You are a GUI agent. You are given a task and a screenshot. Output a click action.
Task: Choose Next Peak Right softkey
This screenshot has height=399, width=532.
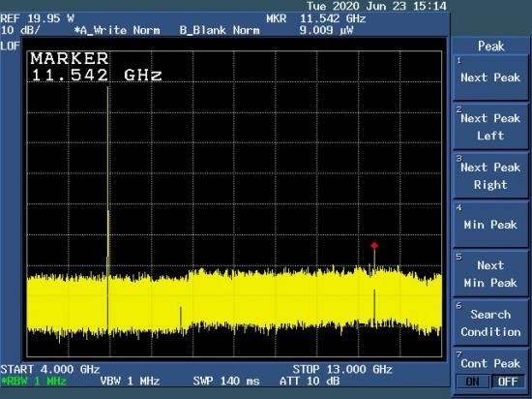(x=490, y=175)
